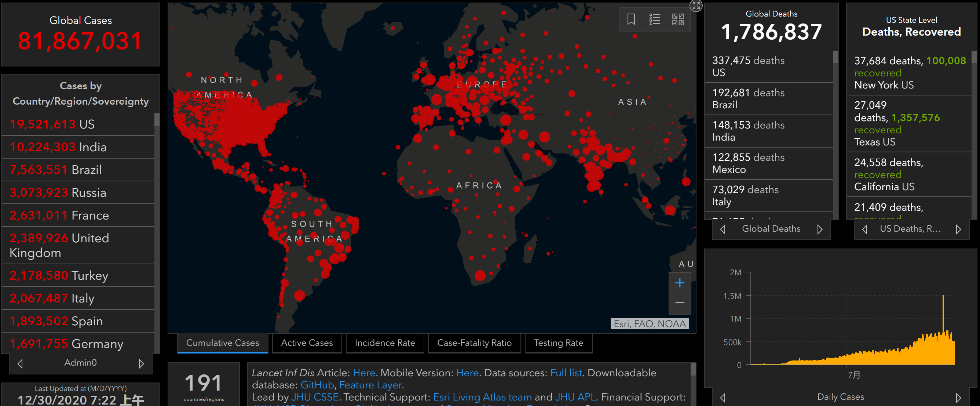Zoom in on the map

pos(680,283)
